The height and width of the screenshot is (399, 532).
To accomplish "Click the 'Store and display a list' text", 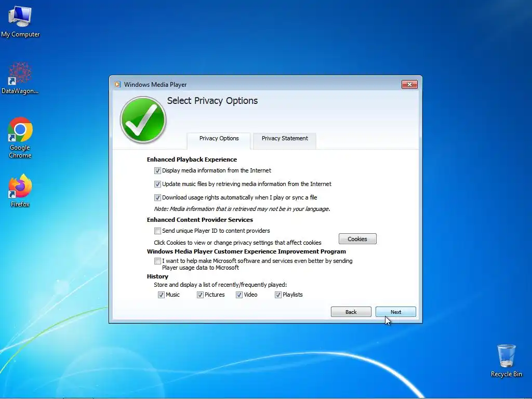I will pyautogui.click(x=220, y=285).
